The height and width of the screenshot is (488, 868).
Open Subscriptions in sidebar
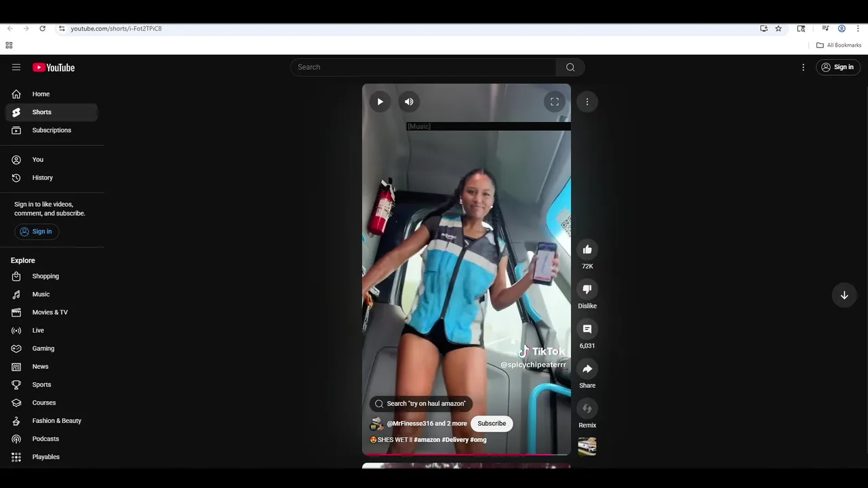[52, 130]
